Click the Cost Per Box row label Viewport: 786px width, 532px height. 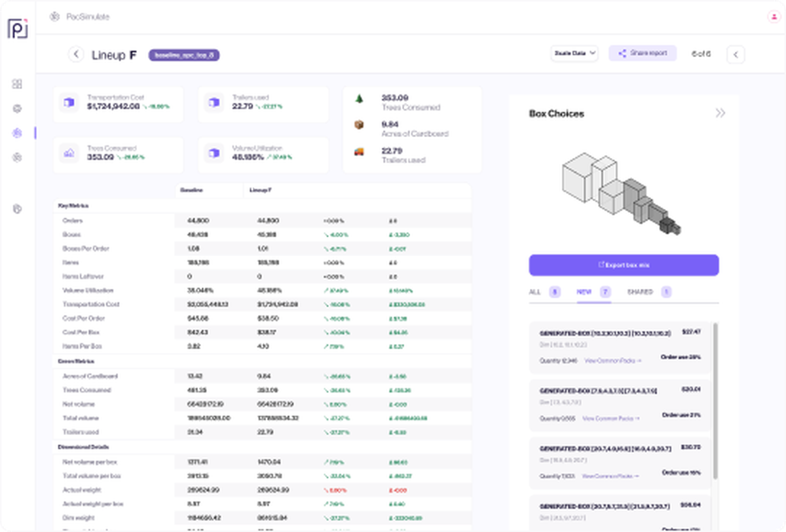point(81,332)
